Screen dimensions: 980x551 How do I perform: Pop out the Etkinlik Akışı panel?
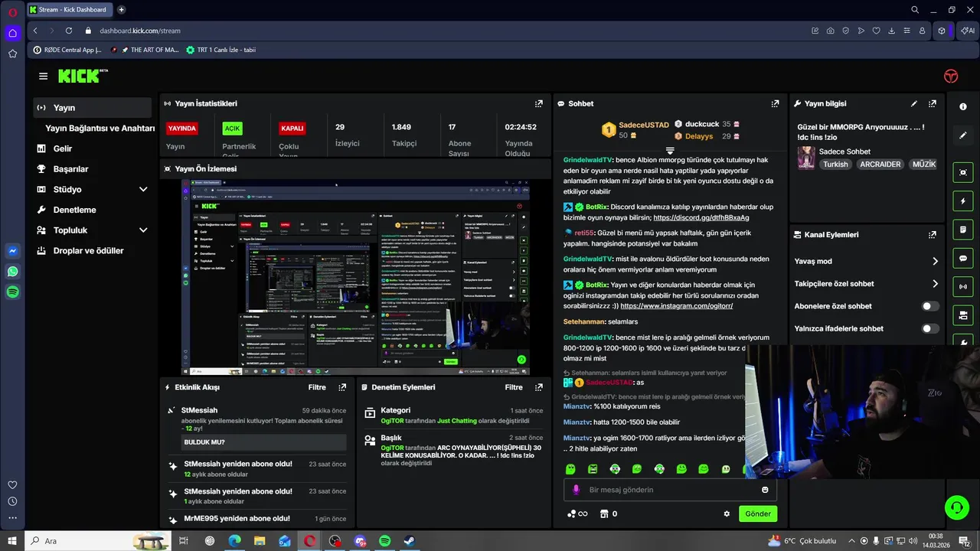pyautogui.click(x=342, y=387)
